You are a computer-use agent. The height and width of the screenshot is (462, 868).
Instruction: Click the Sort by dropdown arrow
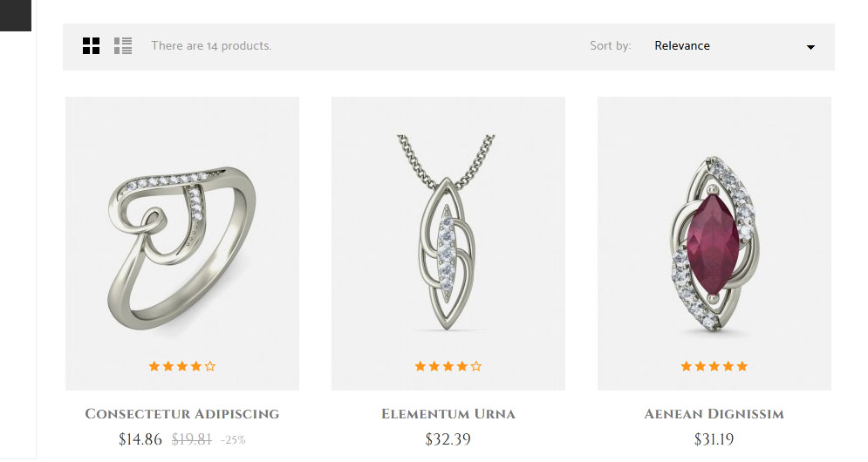pos(810,47)
